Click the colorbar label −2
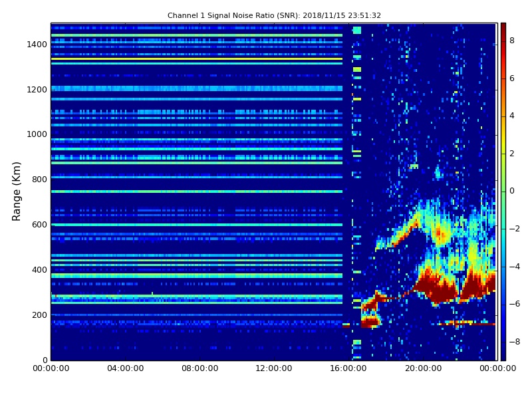 pyautogui.click(x=514, y=229)
